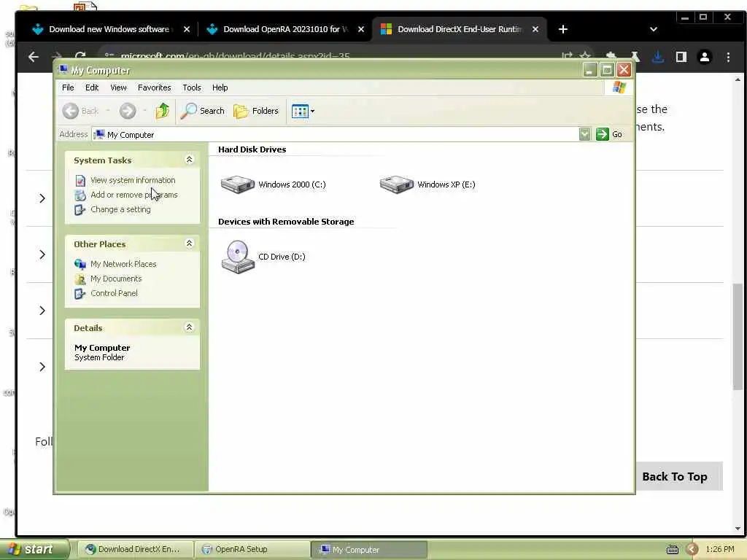Expand the third chevron section on webpage
The width and height of the screenshot is (747, 560).
coord(42,311)
